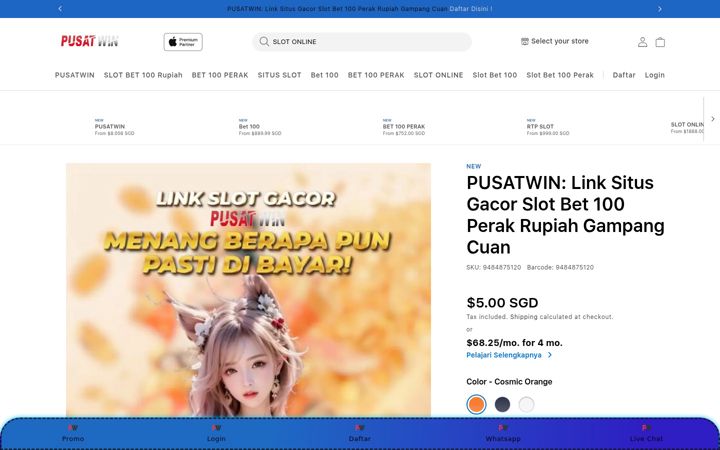Viewport: 720px width, 450px height.
Task: Click the Login icon in bottom bar
Action: click(x=216, y=428)
